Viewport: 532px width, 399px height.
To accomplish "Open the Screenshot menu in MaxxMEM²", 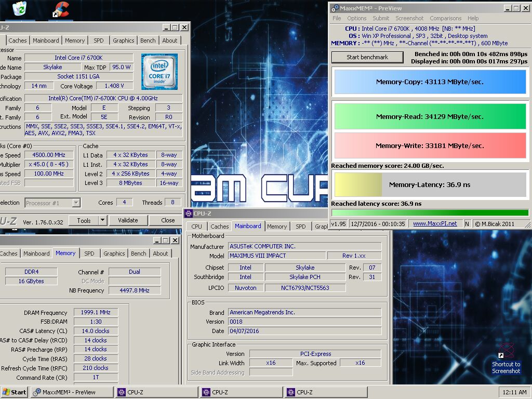I will coord(409,18).
